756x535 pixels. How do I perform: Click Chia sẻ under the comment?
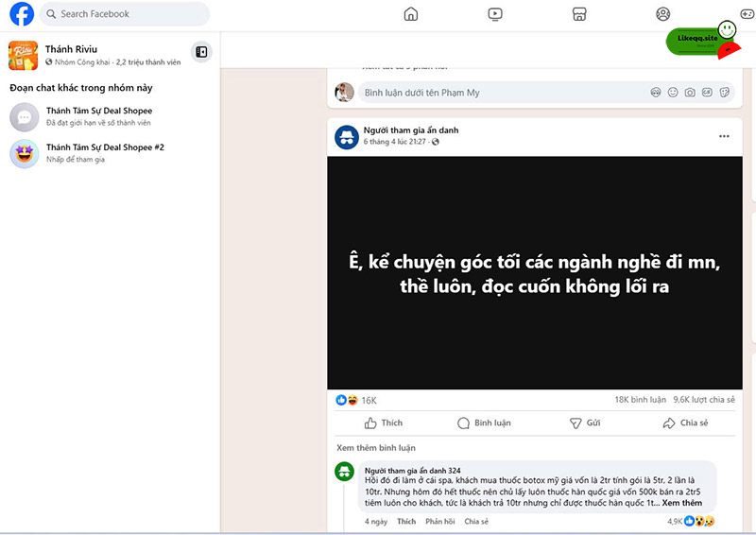click(x=476, y=522)
